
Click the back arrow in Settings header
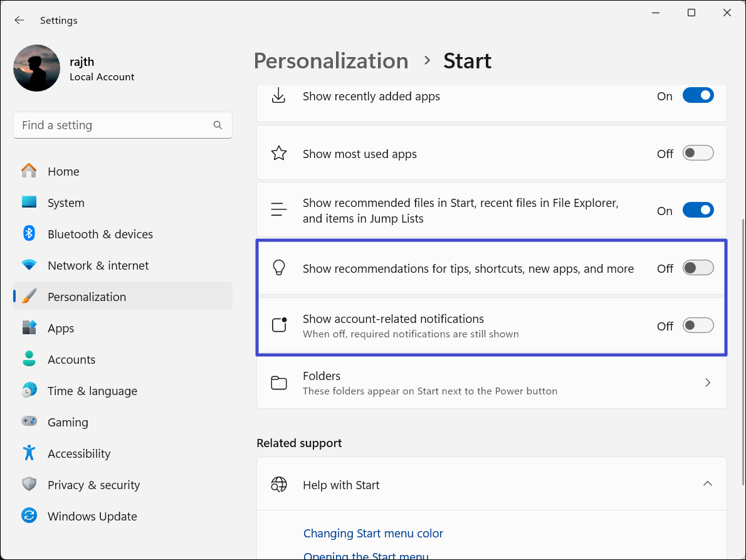19,20
